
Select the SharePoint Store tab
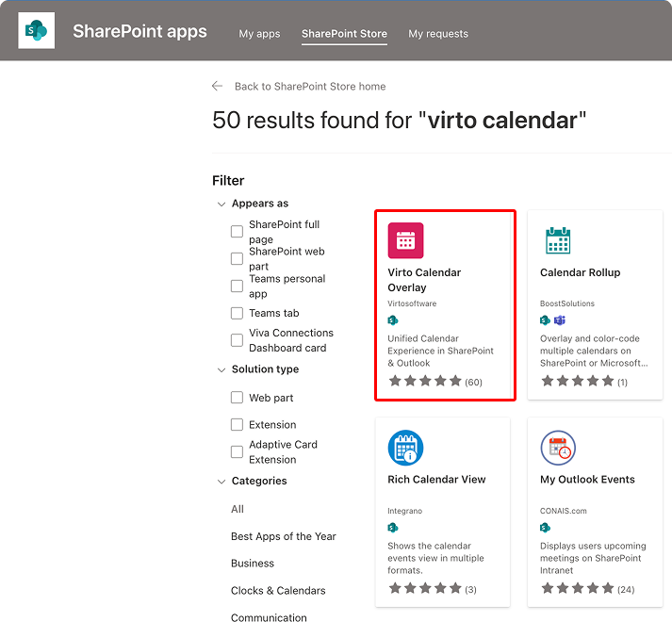[x=344, y=34]
